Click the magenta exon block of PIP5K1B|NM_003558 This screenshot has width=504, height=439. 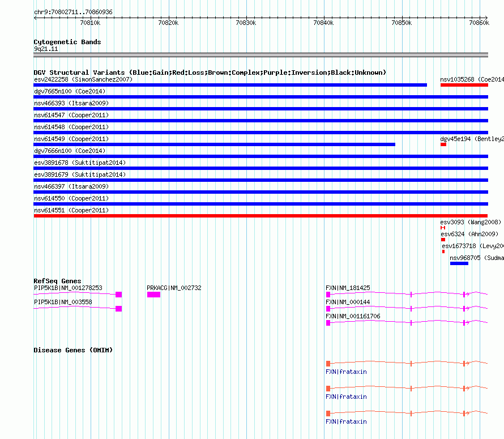tap(118, 309)
